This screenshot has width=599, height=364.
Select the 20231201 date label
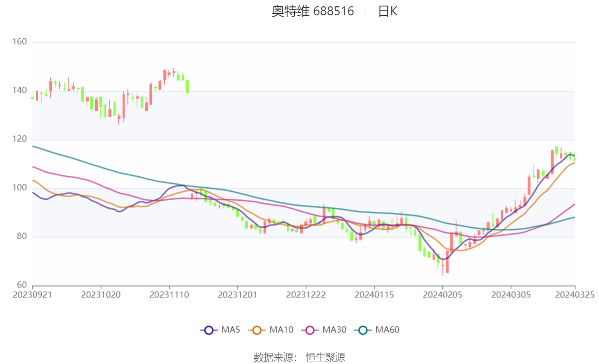tap(238, 295)
